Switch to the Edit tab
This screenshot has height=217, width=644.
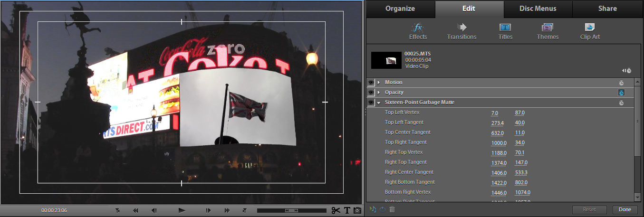pos(469,9)
